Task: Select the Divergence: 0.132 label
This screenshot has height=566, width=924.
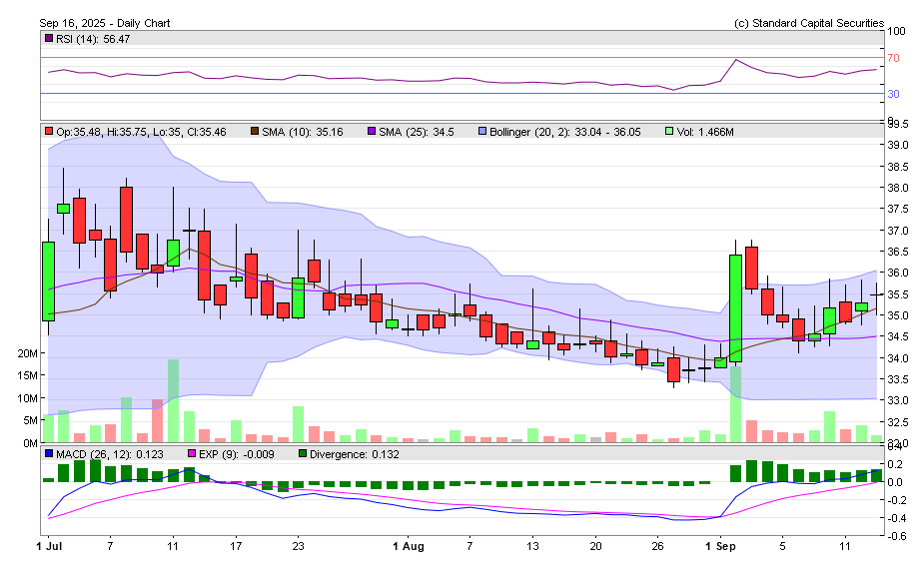Action: [355, 454]
